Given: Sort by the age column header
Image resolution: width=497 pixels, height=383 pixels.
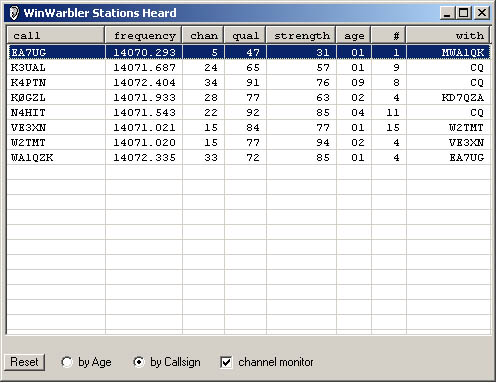Looking at the screenshot, I should coord(354,35).
